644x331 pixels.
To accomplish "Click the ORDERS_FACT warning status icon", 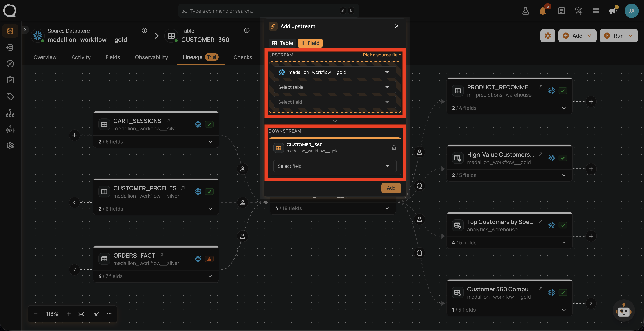I will pyautogui.click(x=209, y=259).
